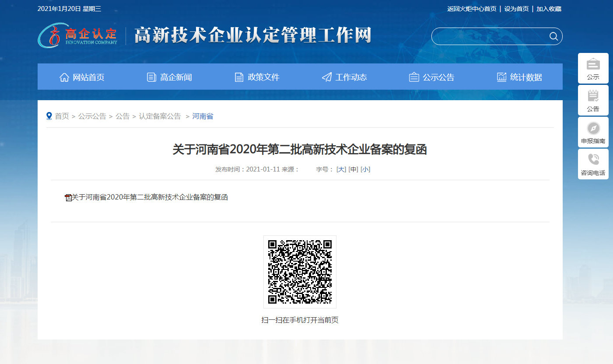Open the 认定备案公告 breadcrumb link
The width and height of the screenshot is (613, 364).
160,116
